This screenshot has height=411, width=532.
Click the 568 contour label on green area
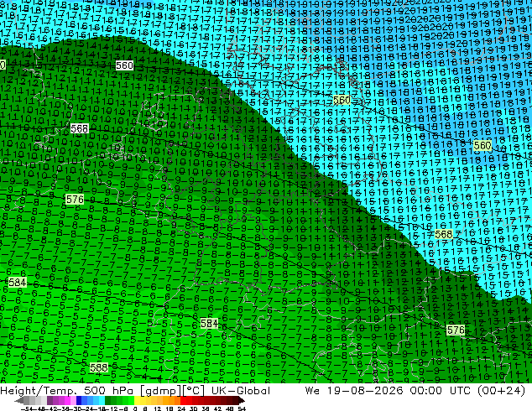[x=80, y=128]
